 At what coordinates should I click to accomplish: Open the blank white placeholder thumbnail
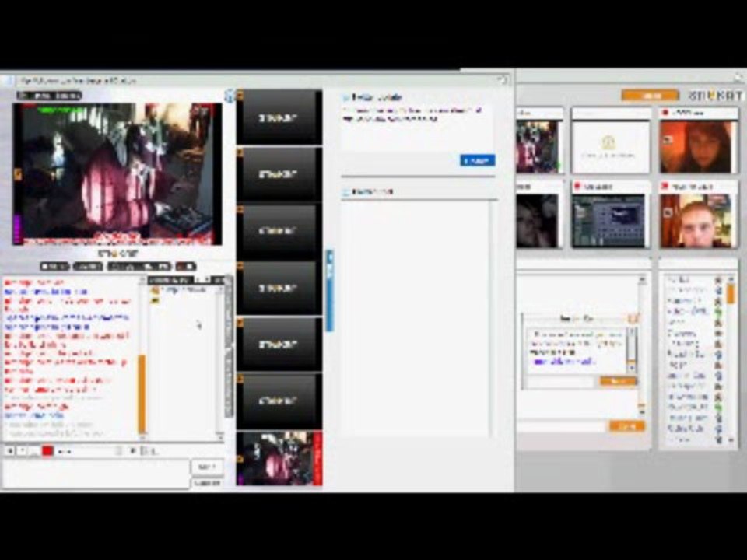pos(610,147)
